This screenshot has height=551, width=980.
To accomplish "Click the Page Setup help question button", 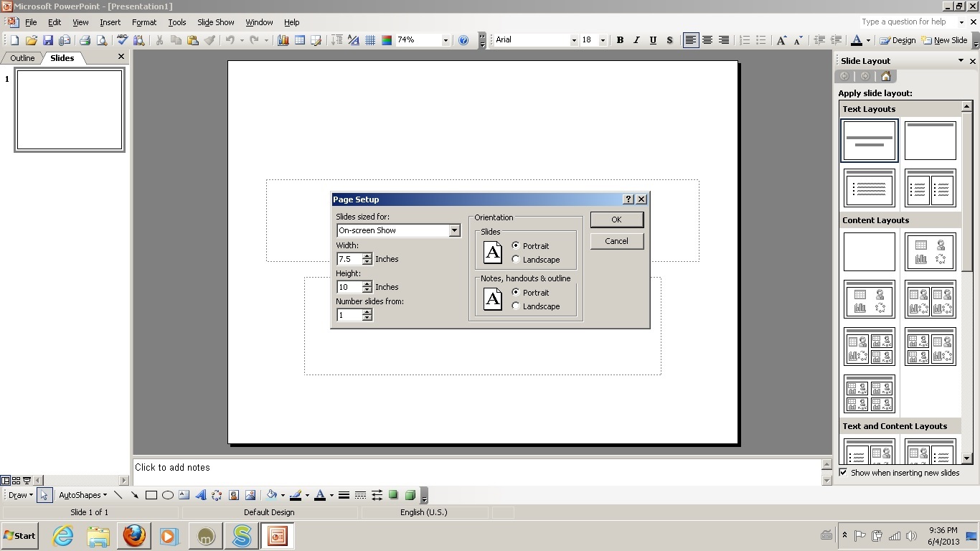I will tap(628, 199).
